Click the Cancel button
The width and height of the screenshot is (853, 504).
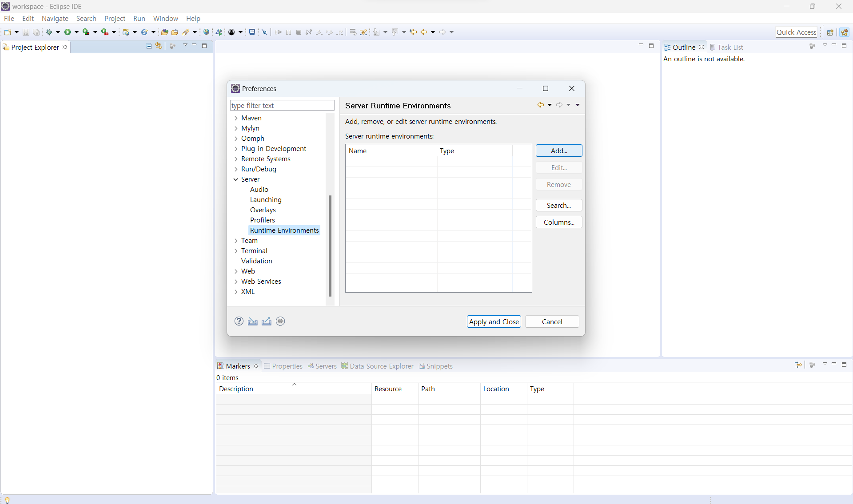click(552, 321)
